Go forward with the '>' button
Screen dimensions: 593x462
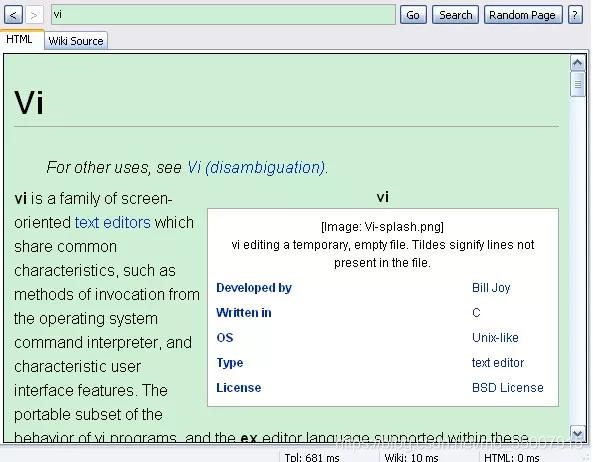(x=34, y=15)
